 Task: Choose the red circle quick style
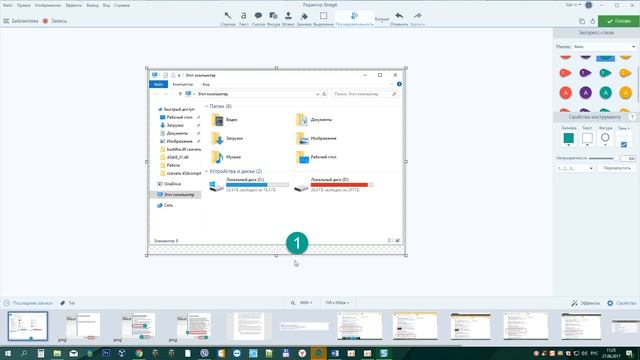(565, 93)
